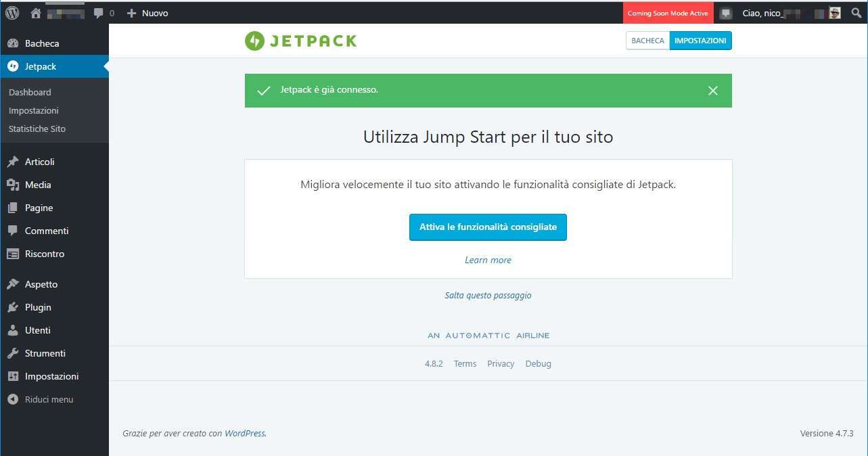This screenshot has height=456, width=868.
Task: Click the Utenti person icon
Action: 13,330
